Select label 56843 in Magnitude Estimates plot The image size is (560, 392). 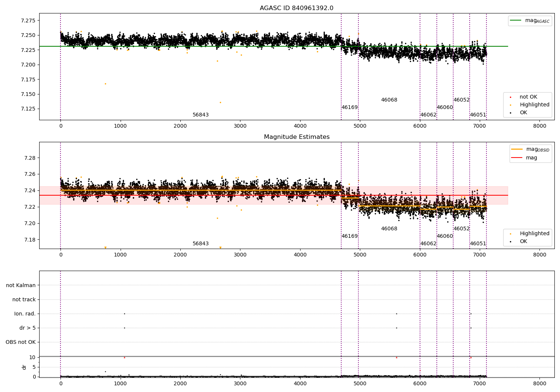coord(200,244)
